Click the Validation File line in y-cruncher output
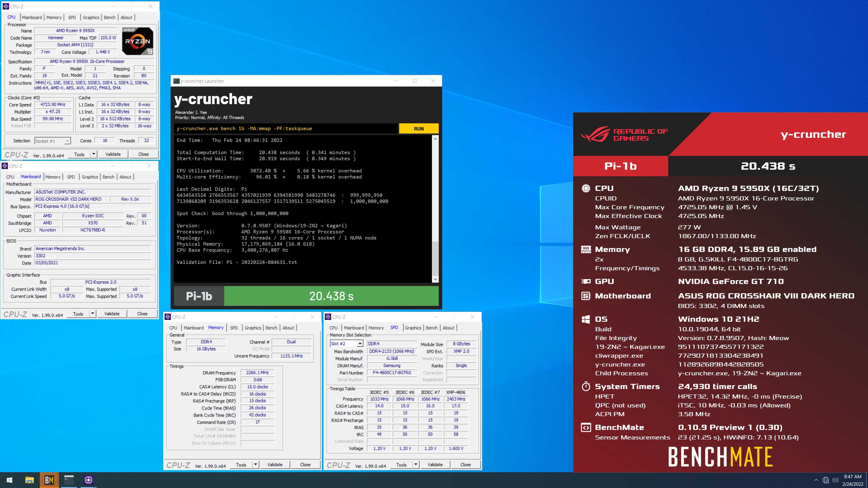This screenshot has height=488, width=868. (x=237, y=262)
